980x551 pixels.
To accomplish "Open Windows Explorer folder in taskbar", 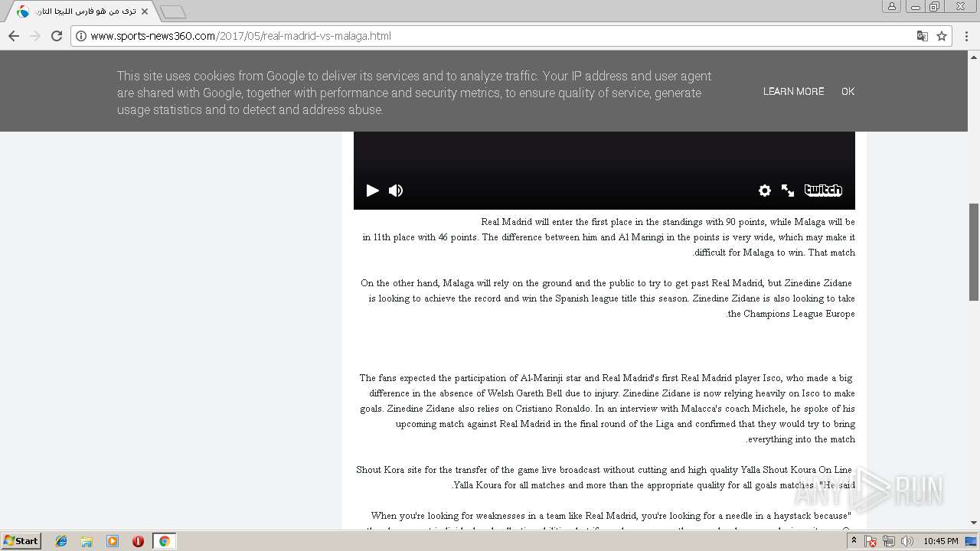I will (87, 541).
